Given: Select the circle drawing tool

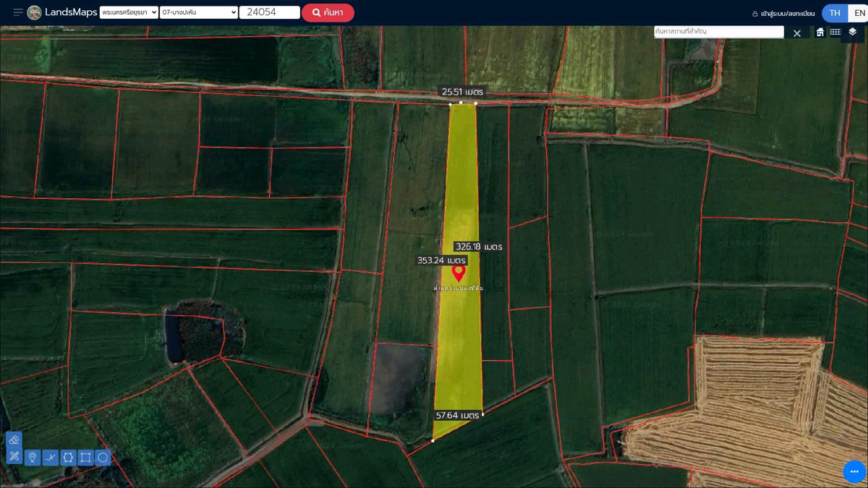Looking at the screenshot, I should (x=103, y=458).
